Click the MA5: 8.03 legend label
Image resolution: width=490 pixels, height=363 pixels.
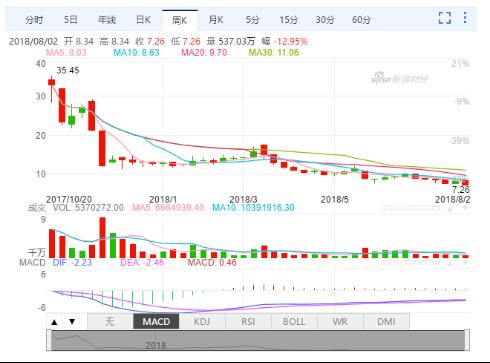[66, 52]
